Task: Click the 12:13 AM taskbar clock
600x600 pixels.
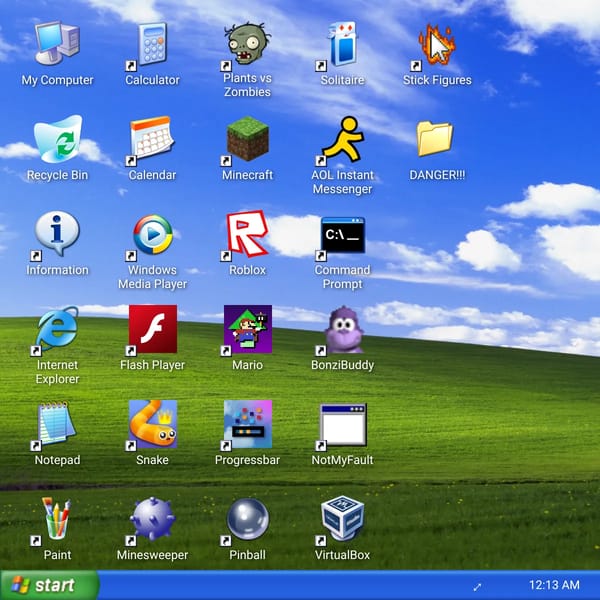Action: click(554, 585)
